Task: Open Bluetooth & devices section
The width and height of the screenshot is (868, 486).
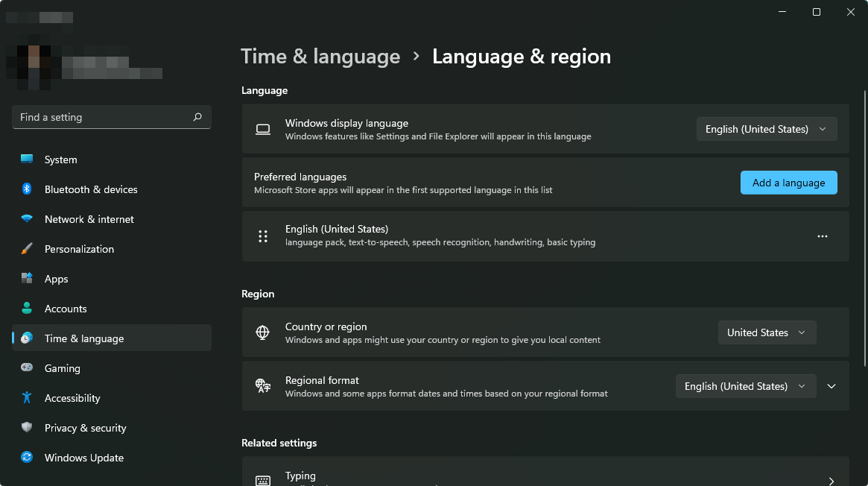Action: click(111, 189)
